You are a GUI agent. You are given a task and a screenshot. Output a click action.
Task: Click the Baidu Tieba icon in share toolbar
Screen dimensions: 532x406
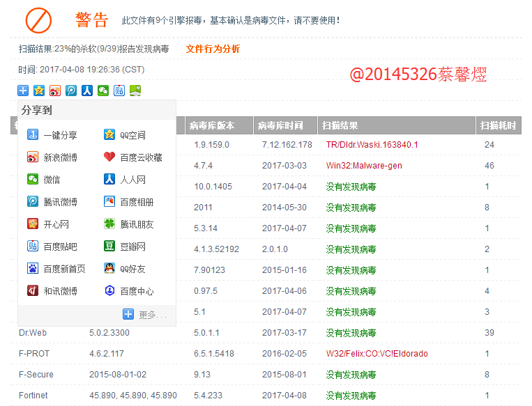pos(119,90)
